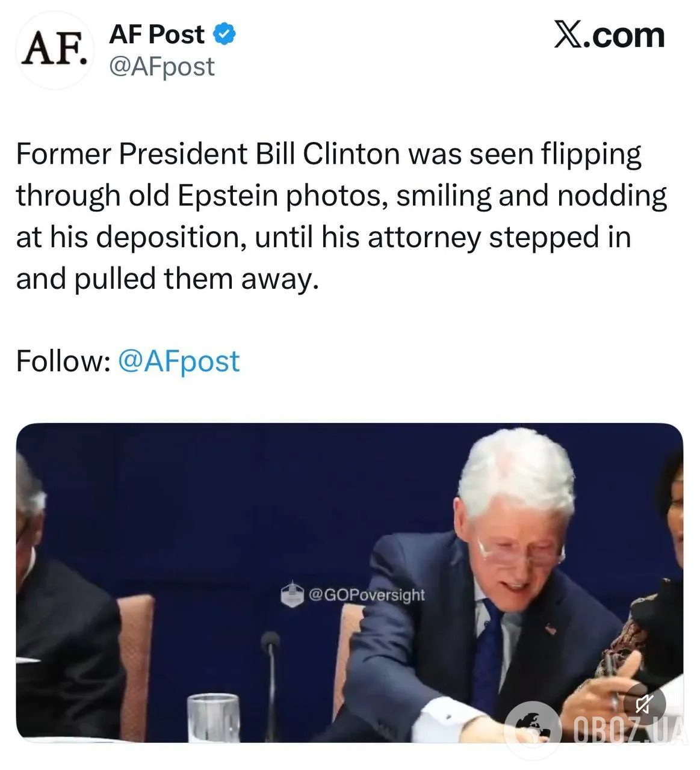Open the AF. profile avatar
This screenshot has width=700, height=770.
pos(55,50)
